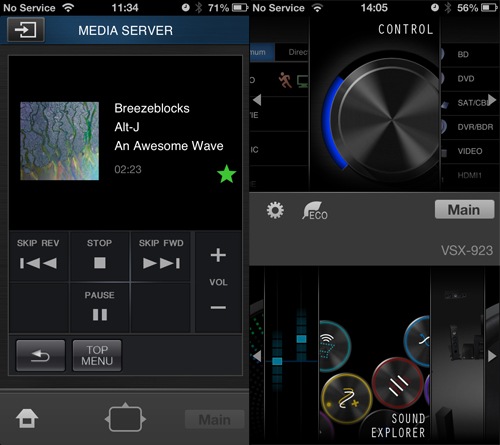This screenshot has width=500, height=445.
Task: Select the SAT/CBL input
Action: (471, 103)
